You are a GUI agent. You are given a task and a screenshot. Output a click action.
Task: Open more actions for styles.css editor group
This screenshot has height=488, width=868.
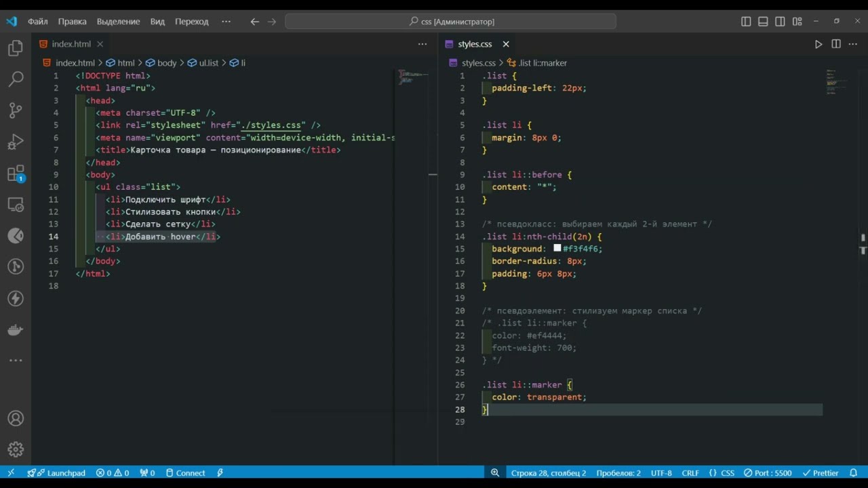tap(854, 44)
